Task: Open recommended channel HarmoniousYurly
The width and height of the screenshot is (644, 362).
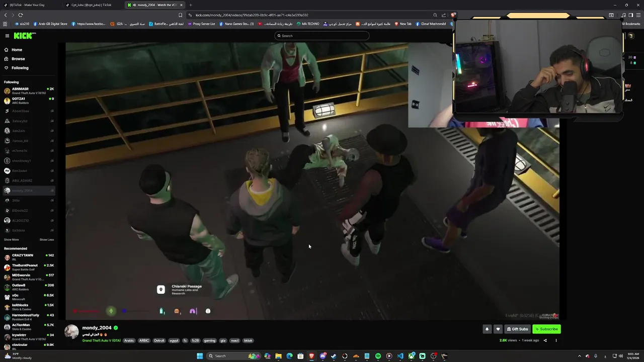Action: click(29, 317)
